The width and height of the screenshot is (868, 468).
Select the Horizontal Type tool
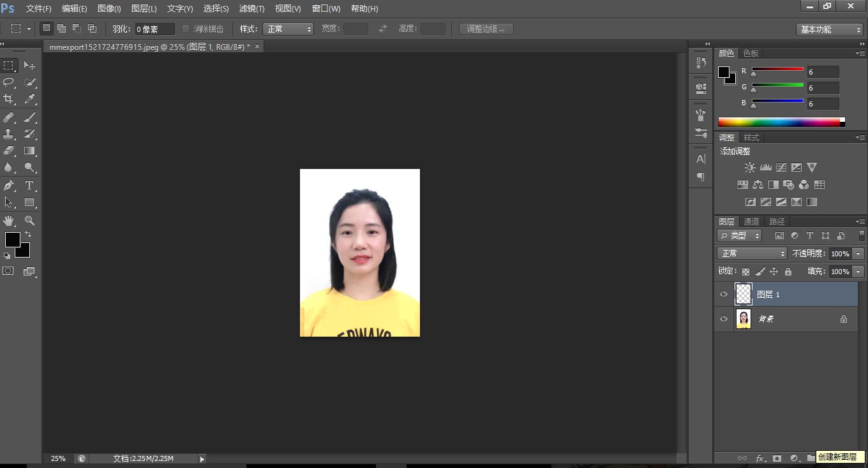[x=29, y=185]
